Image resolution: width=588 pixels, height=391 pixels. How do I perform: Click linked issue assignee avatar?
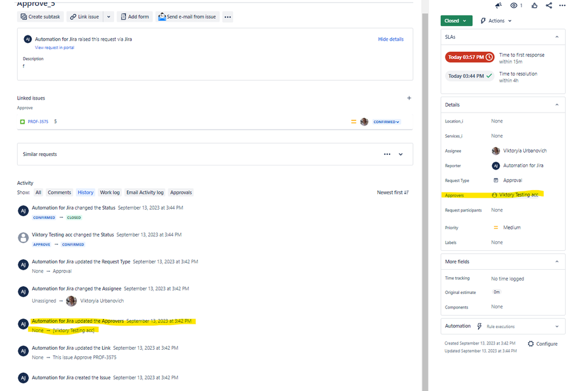point(364,121)
